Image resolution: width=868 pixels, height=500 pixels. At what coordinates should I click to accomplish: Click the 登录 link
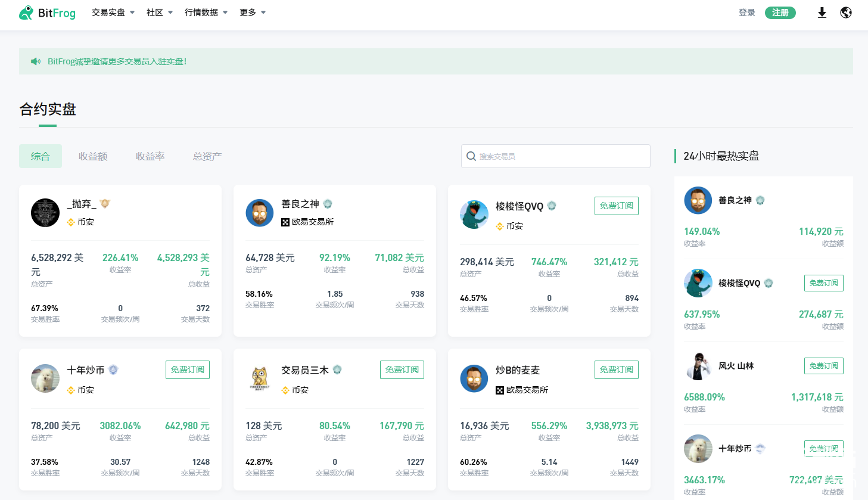[x=746, y=13]
